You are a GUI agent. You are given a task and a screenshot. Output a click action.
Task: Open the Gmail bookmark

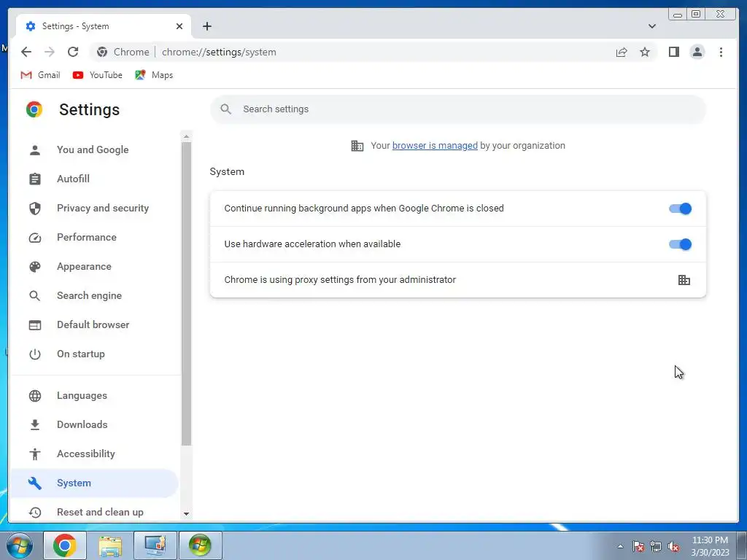click(41, 75)
